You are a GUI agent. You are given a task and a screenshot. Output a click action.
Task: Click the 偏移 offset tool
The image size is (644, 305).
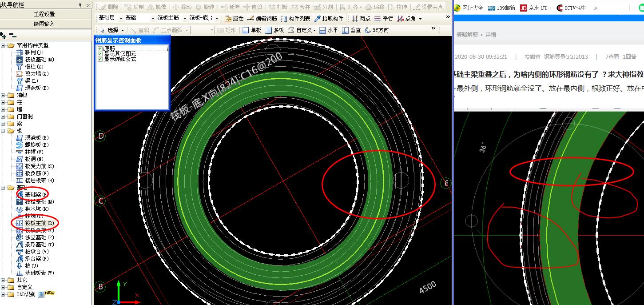coord(375,7)
